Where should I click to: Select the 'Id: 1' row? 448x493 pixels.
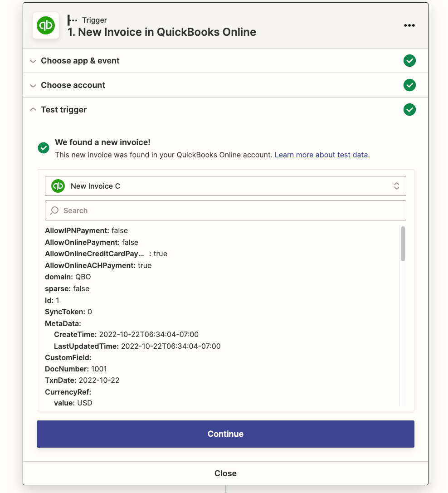[x=52, y=300]
